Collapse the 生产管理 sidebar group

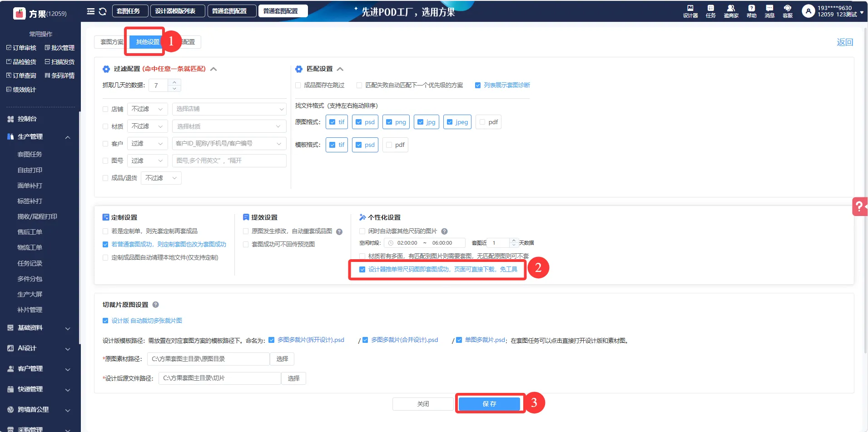click(68, 137)
